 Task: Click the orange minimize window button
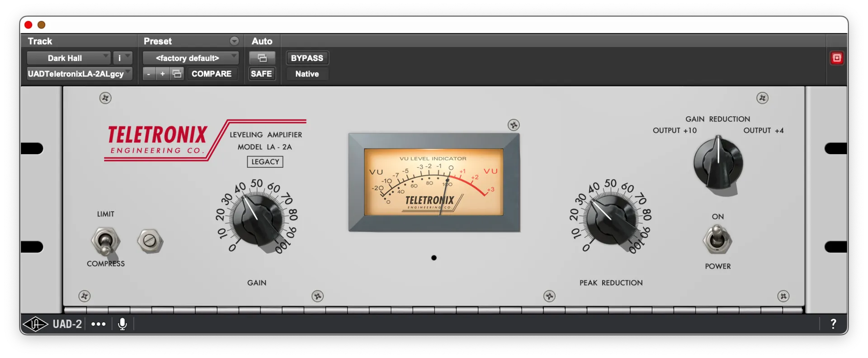point(41,25)
